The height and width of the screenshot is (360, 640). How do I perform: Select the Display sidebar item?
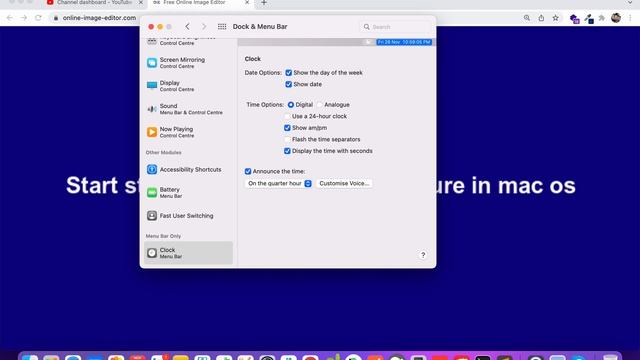point(188,86)
